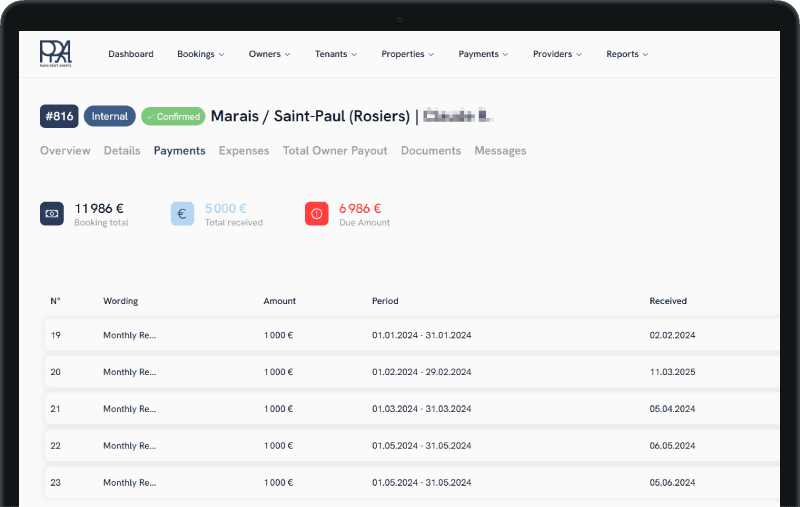Expand the Providers dropdown menu
This screenshot has height=507, width=800.
(557, 54)
